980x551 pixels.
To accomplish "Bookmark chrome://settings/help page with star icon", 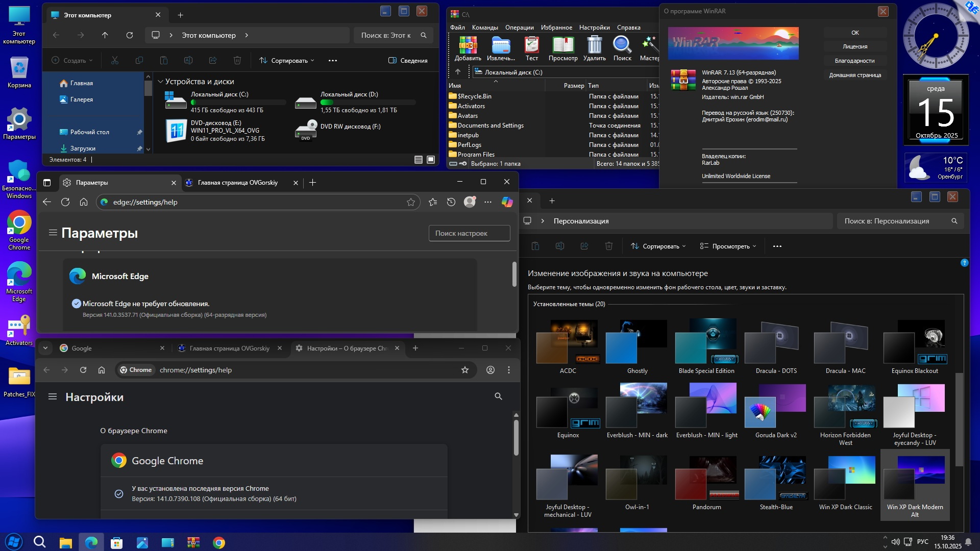I will pos(464,370).
